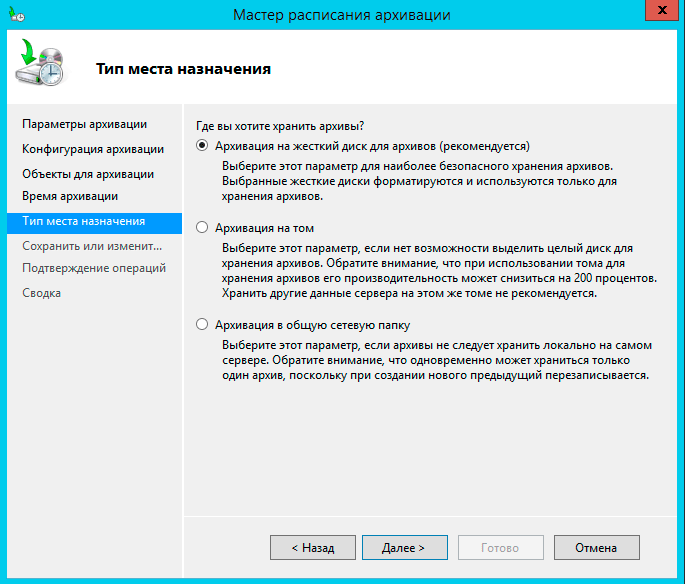Viewport: 685px width, 584px height.
Task: Select backup to dedicated hard disk option
Action: coord(203,145)
